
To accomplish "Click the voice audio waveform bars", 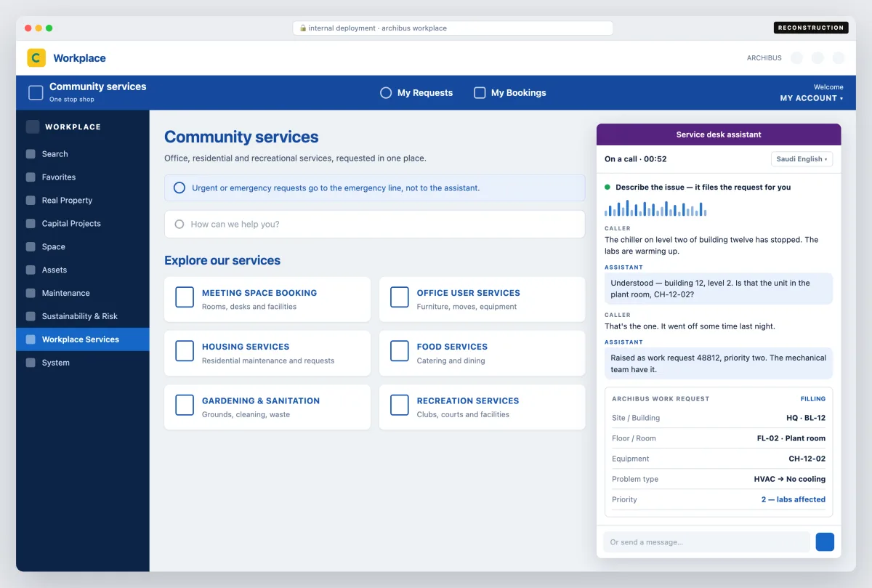I will pos(655,209).
